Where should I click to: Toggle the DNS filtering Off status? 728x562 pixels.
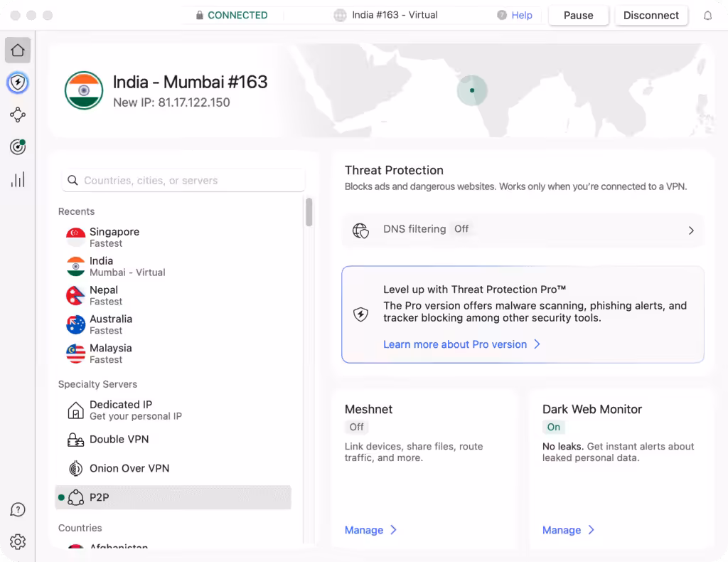461,229
